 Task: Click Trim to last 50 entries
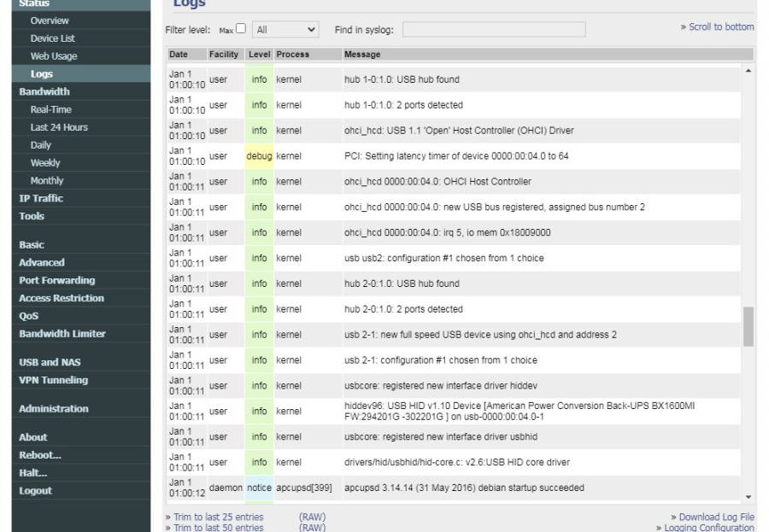point(218,528)
